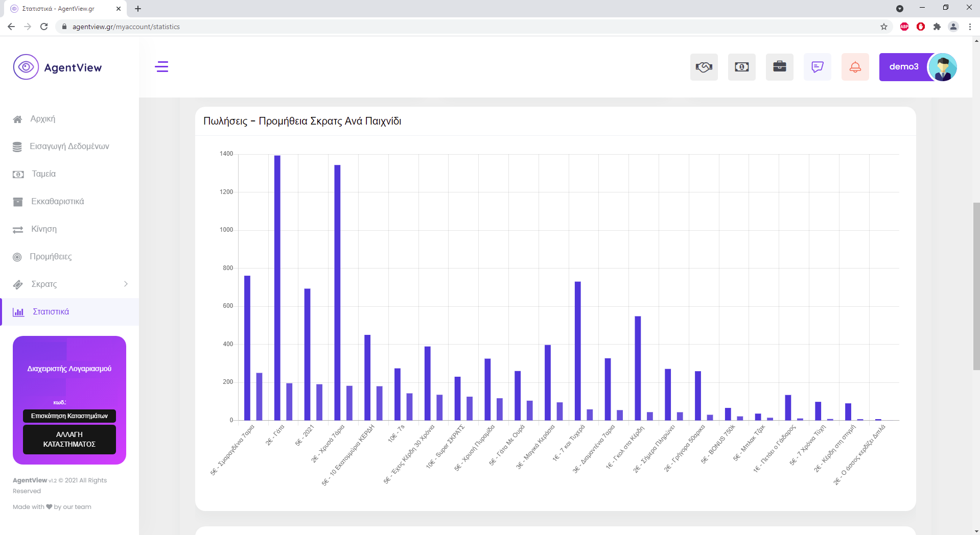Open the chat messages icon
This screenshot has height=535, width=980.
point(817,67)
